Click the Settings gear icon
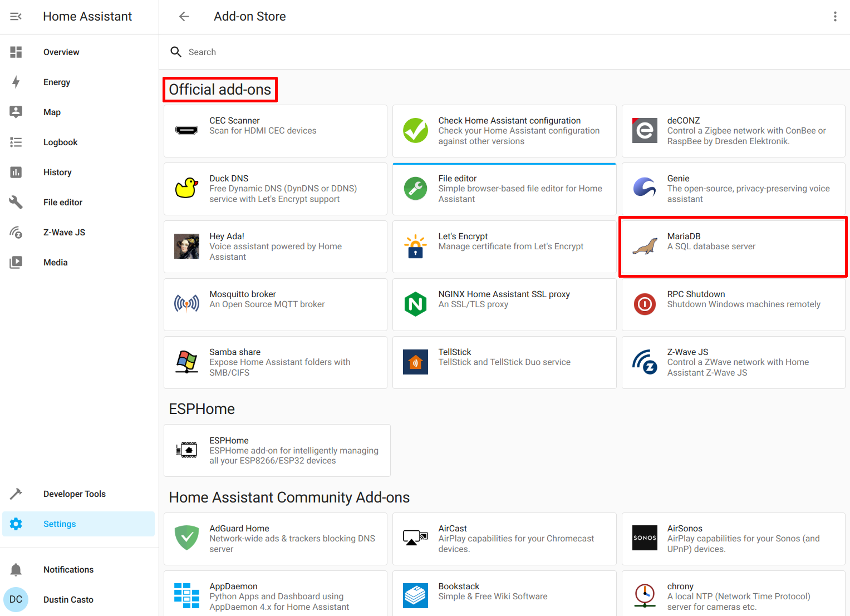 pyautogui.click(x=16, y=524)
